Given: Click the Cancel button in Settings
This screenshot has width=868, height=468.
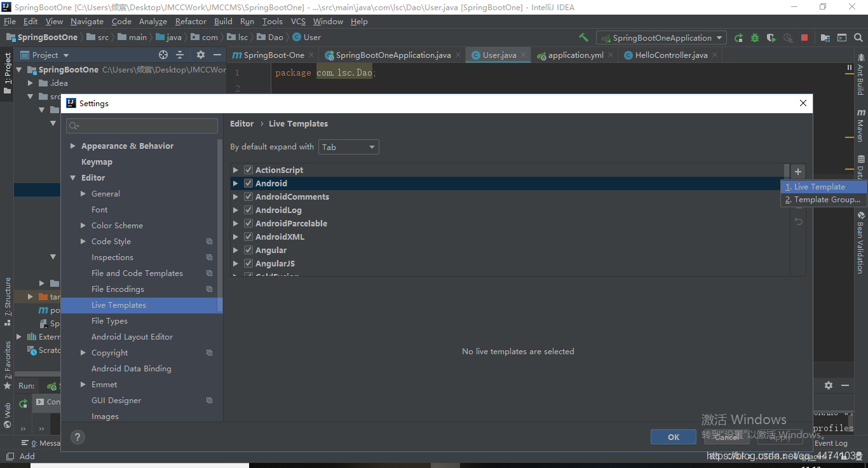Looking at the screenshot, I should pyautogui.click(x=727, y=437).
